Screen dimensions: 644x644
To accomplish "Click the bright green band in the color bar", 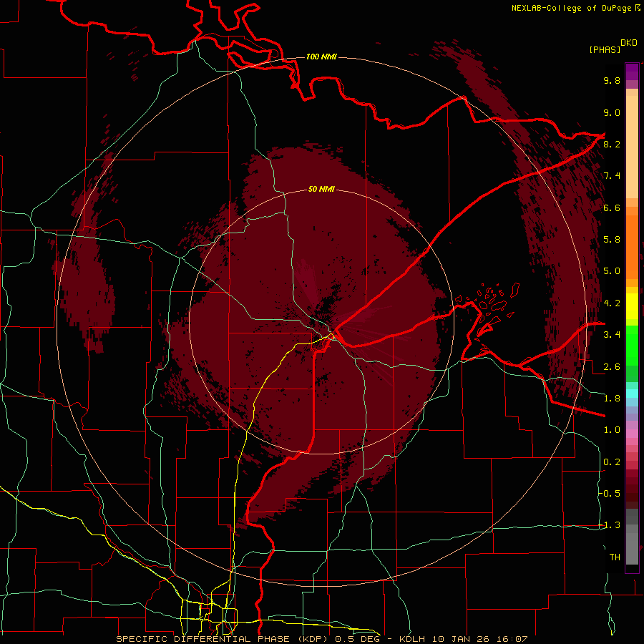I will [632, 345].
